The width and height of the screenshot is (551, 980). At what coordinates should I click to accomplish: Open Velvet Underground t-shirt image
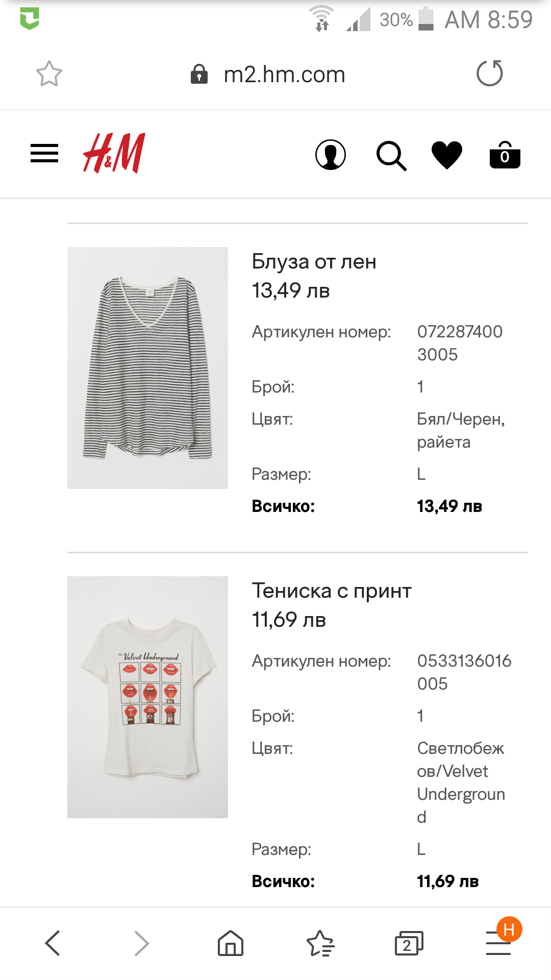coord(147,697)
